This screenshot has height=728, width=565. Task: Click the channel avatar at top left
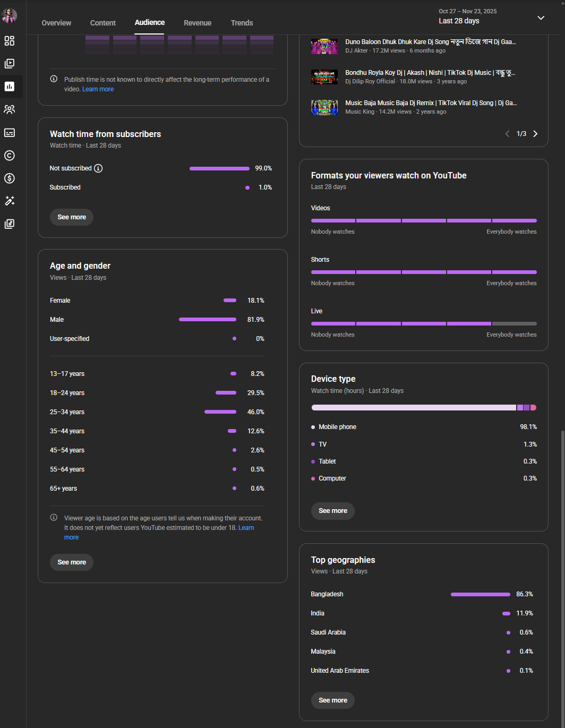pyautogui.click(x=10, y=15)
